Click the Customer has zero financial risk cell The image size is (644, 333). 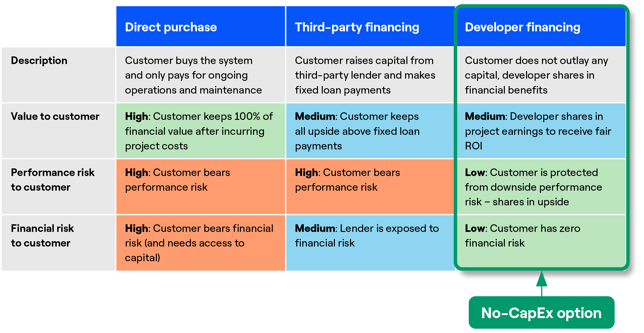[x=541, y=241]
